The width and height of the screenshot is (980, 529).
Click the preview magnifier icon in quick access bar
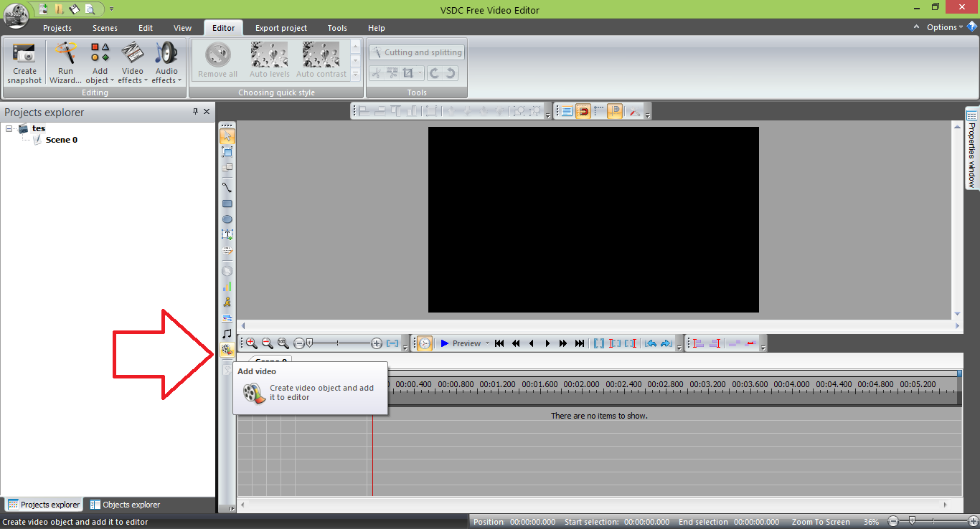(x=90, y=9)
